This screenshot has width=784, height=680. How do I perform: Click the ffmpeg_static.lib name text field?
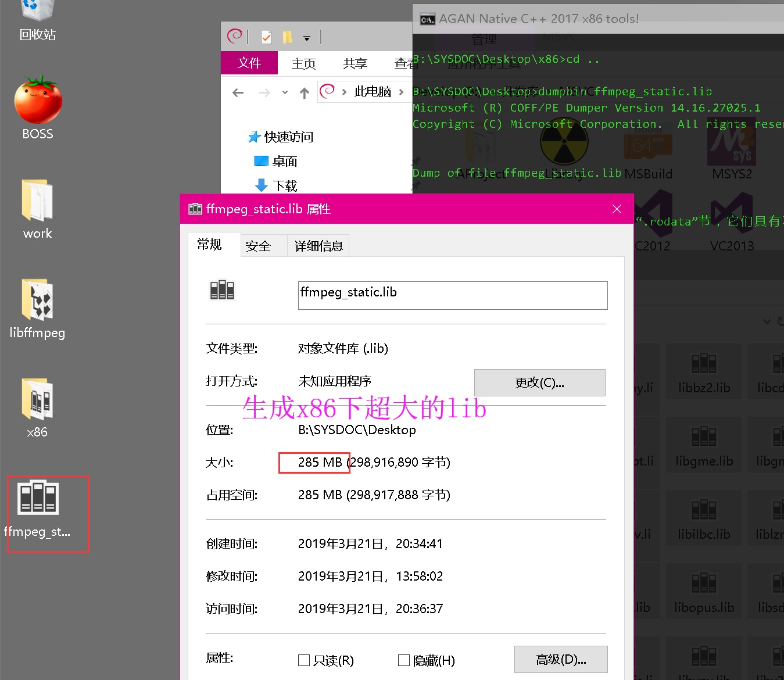point(452,295)
